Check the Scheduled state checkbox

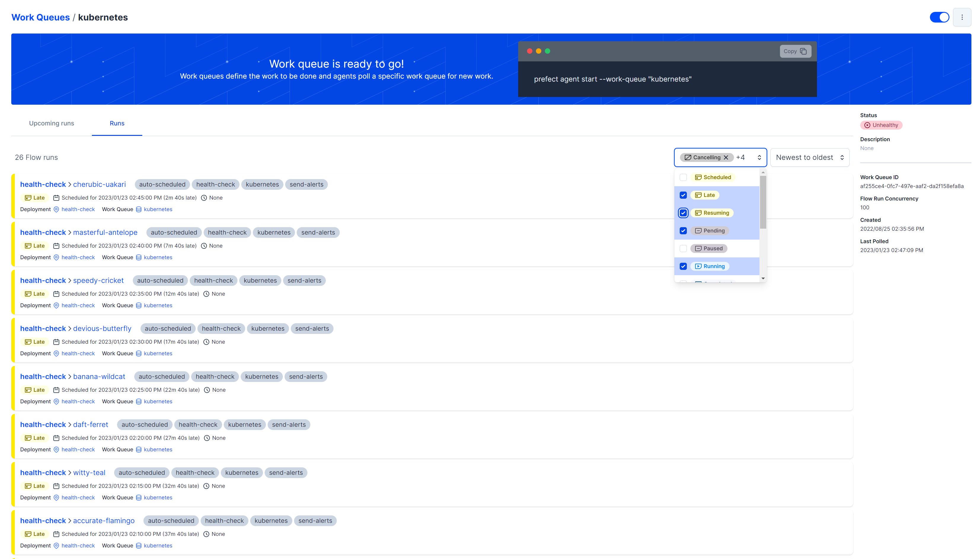(x=683, y=177)
